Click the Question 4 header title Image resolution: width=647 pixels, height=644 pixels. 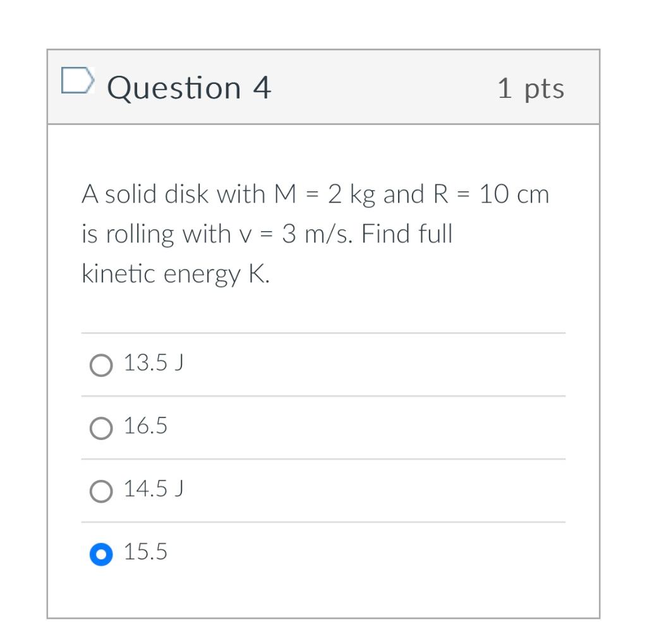tap(188, 87)
